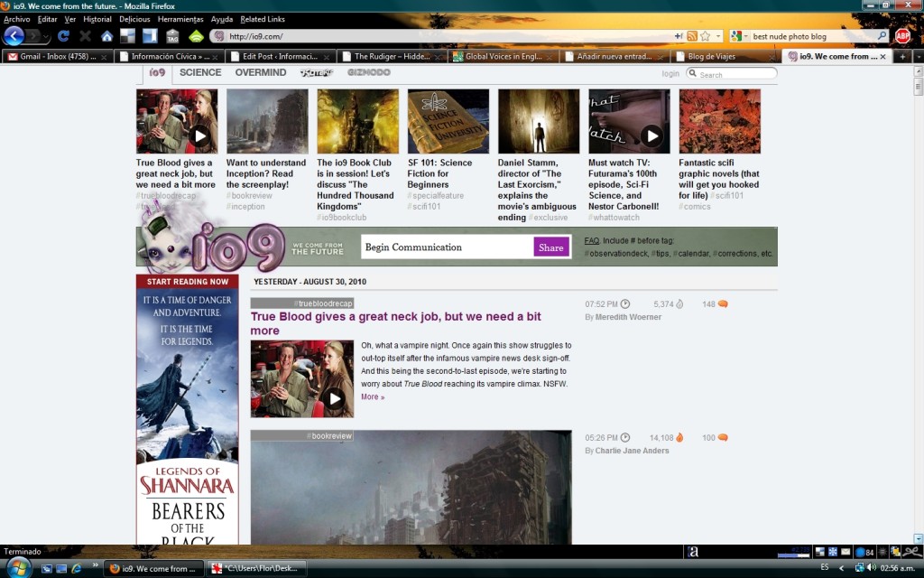Open the Herramientas menu
The width and height of the screenshot is (924, 578).
pos(180,19)
